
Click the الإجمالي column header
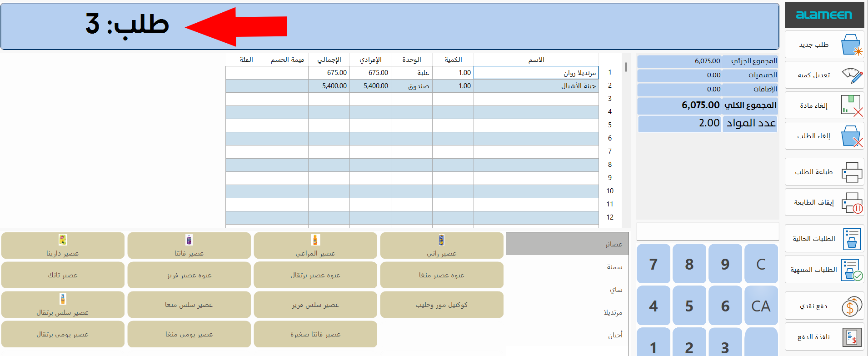click(x=329, y=60)
